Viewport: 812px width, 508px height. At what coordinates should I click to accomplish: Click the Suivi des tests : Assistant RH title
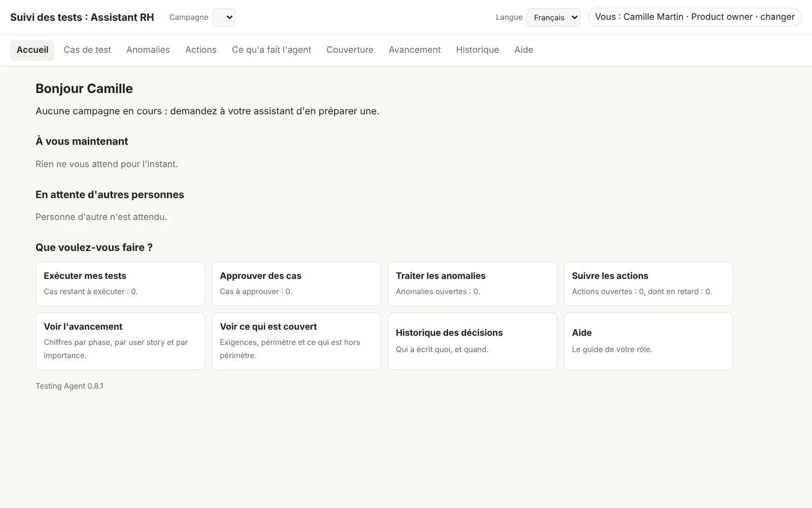[x=82, y=17]
